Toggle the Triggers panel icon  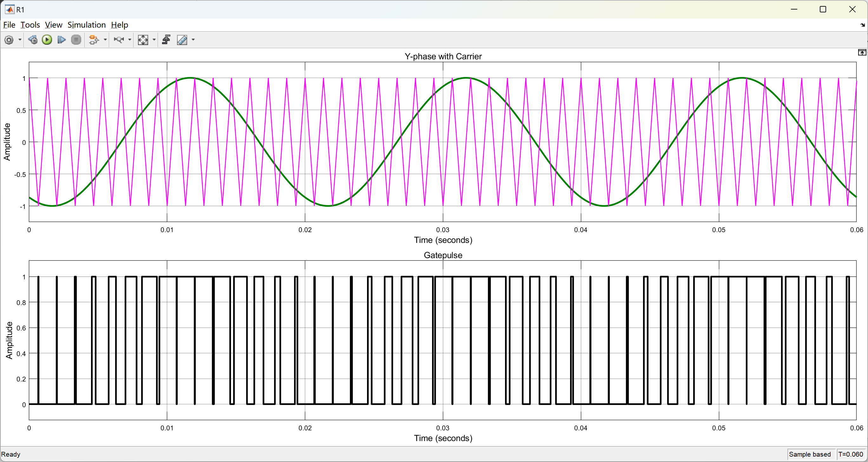tap(166, 40)
